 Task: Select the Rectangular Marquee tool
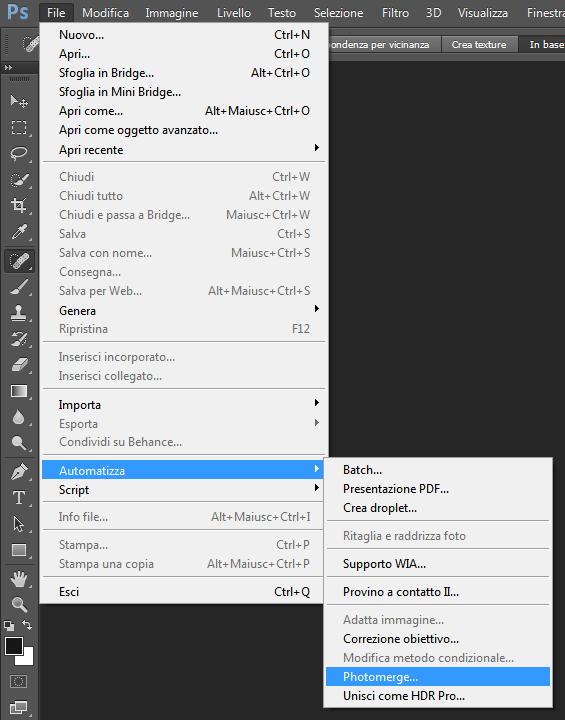[x=19, y=127]
